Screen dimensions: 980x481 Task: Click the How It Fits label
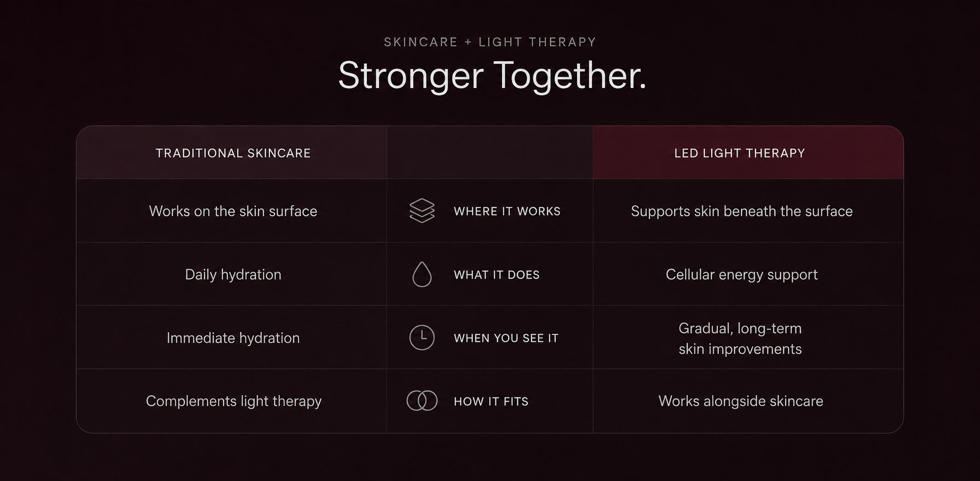[x=491, y=402]
